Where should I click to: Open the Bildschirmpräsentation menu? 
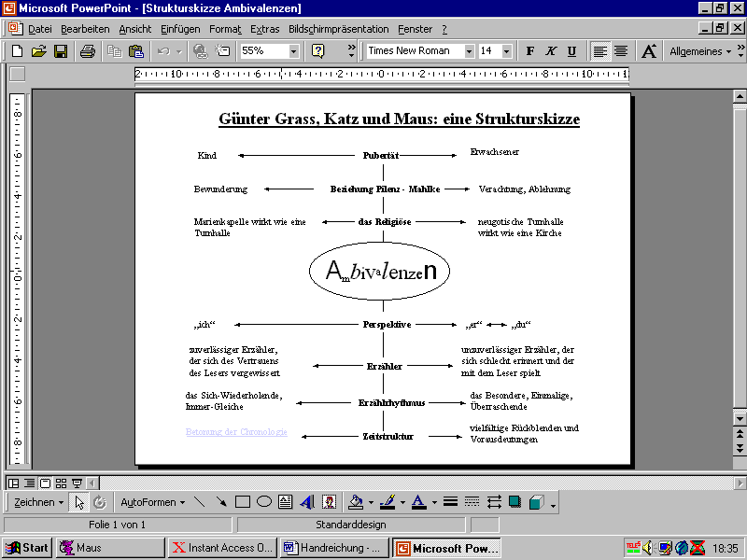[x=338, y=29]
